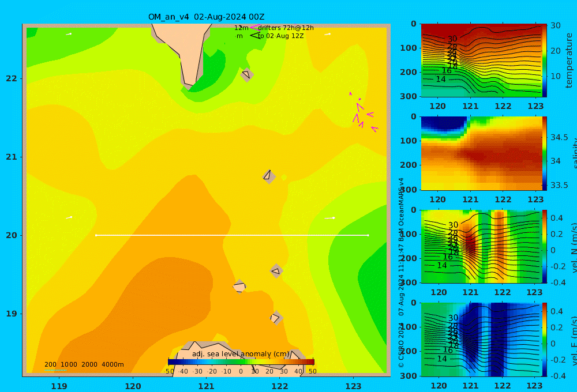Click the white current arrow in the top-left map corner

pyautogui.click(x=69, y=34)
